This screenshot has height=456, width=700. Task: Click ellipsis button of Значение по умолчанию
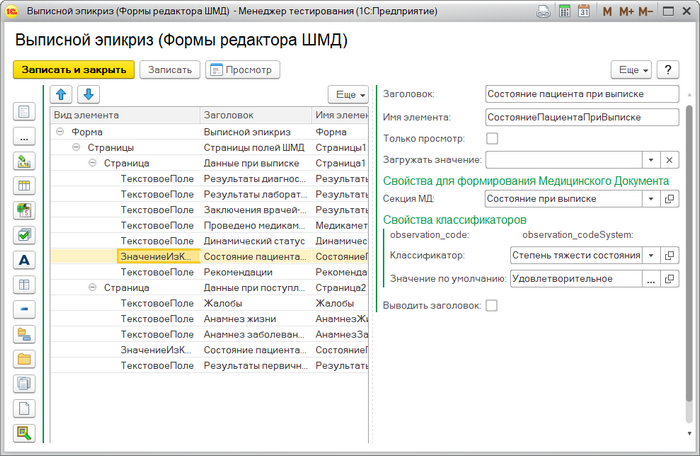coord(651,279)
